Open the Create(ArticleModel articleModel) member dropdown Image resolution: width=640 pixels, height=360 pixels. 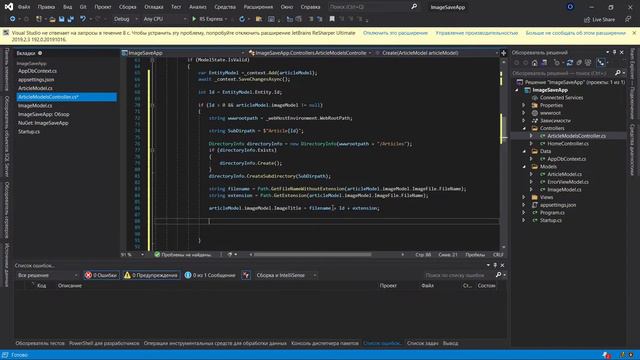[436, 53]
